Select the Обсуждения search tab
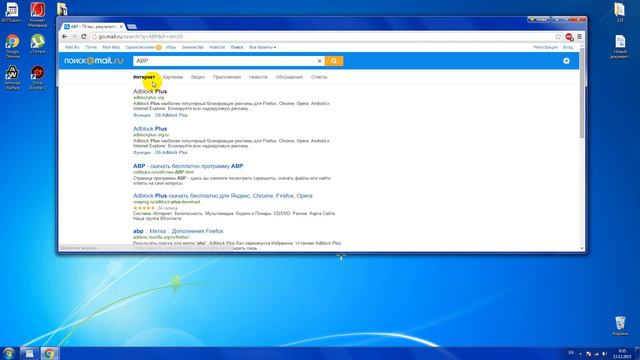The image size is (640, 360). 289,77
